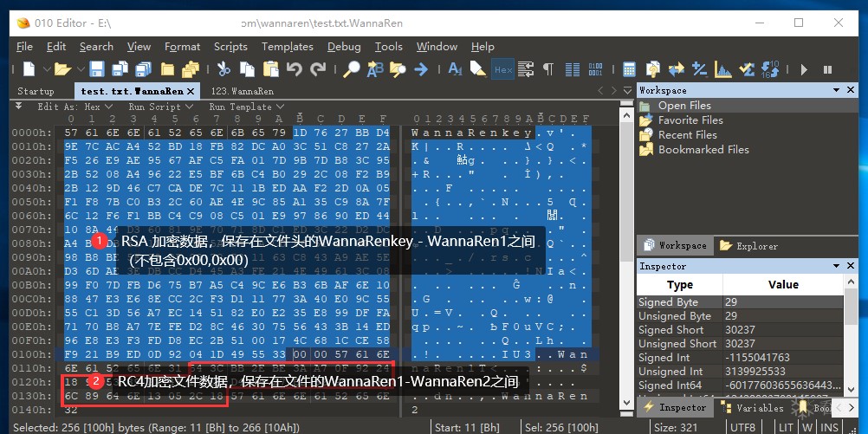Click the binary 0100 0001 icon
Screen dimensions: 868x434
pyautogui.click(x=595, y=69)
